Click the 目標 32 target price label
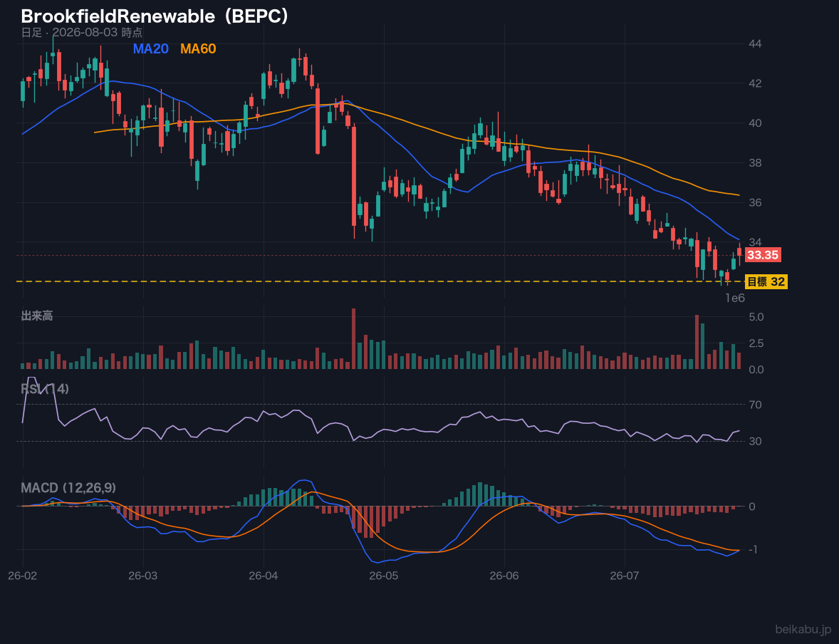This screenshot has width=839, height=644. click(766, 281)
